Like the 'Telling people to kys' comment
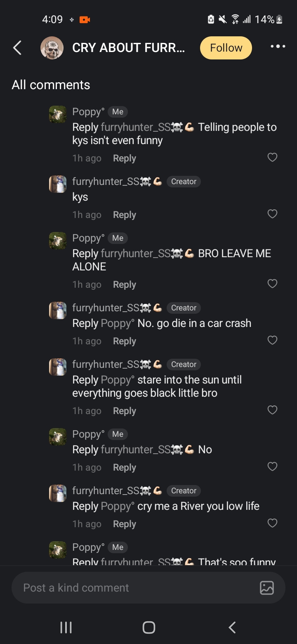 (272, 157)
